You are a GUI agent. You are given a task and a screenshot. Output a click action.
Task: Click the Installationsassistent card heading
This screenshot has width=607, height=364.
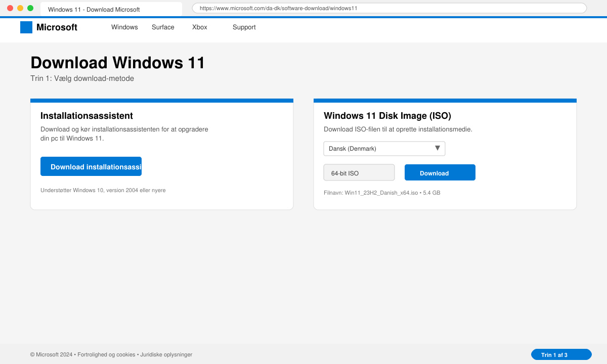click(x=86, y=116)
